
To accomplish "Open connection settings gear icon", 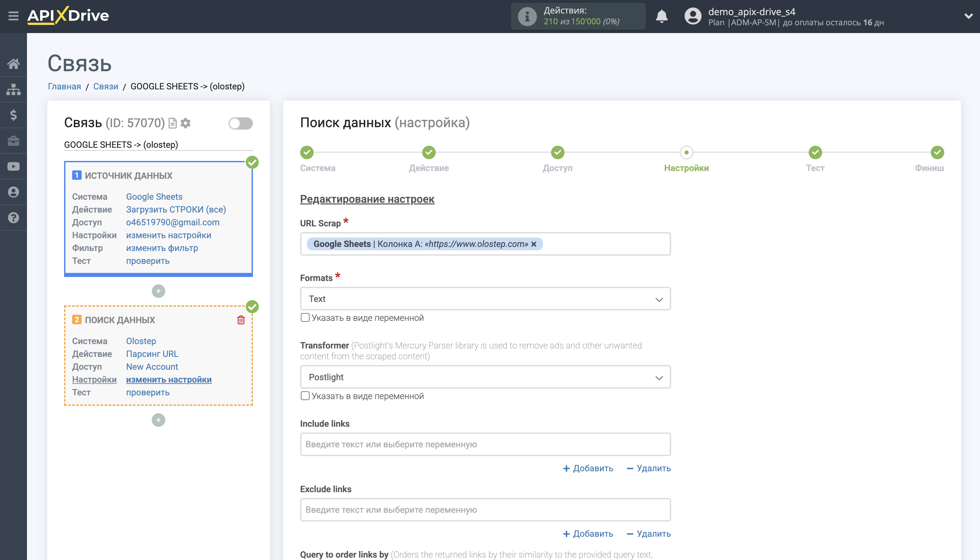I will (186, 123).
